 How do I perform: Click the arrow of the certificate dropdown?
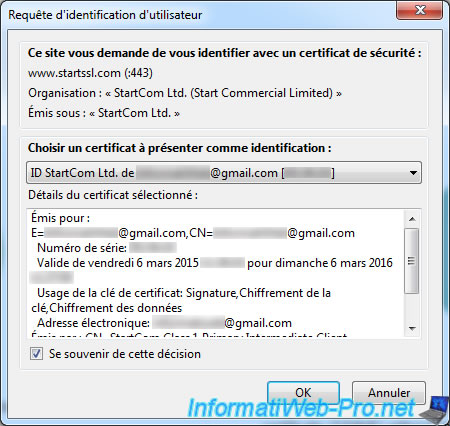point(413,173)
